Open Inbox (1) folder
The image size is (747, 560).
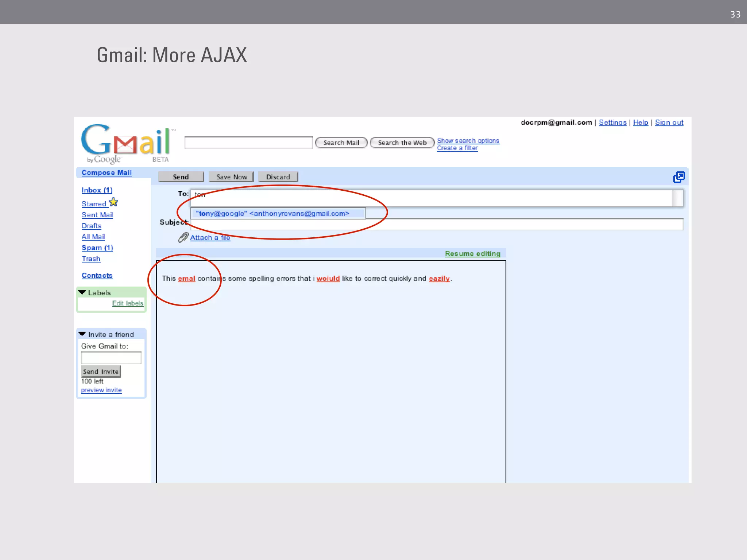click(x=97, y=190)
